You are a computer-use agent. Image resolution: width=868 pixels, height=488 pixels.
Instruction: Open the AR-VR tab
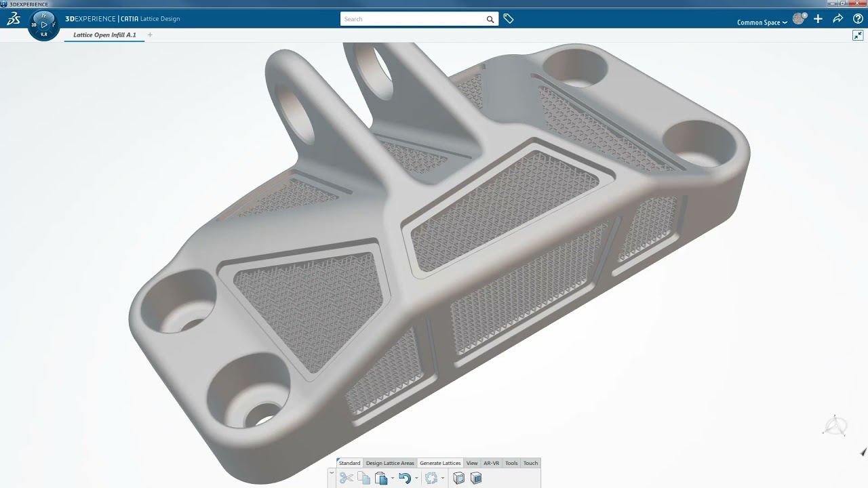pyautogui.click(x=491, y=463)
